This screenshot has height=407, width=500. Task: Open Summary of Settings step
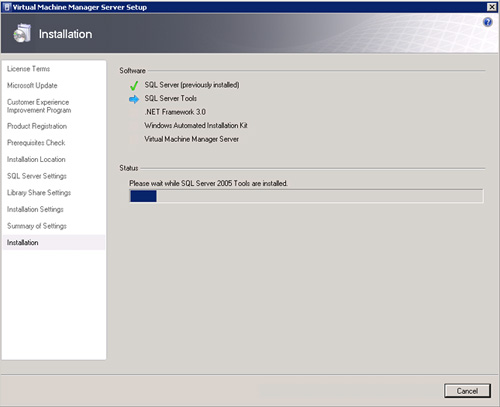[x=37, y=226]
